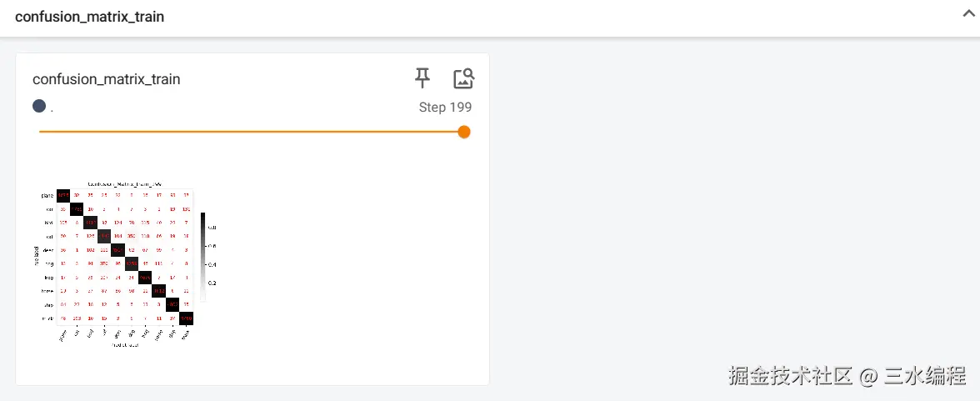Click the Step 199 label

(x=445, y=108)
